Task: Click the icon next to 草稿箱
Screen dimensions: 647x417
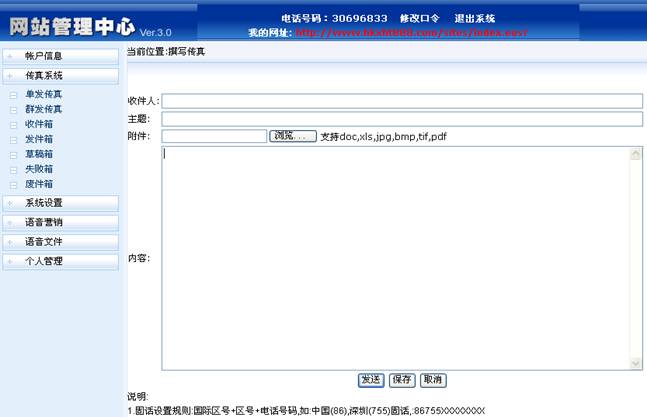Action: click(x=13, y=155)
